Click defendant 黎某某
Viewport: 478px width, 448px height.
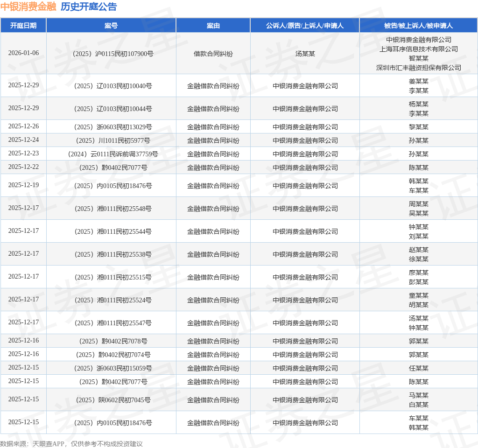[419, 127]
